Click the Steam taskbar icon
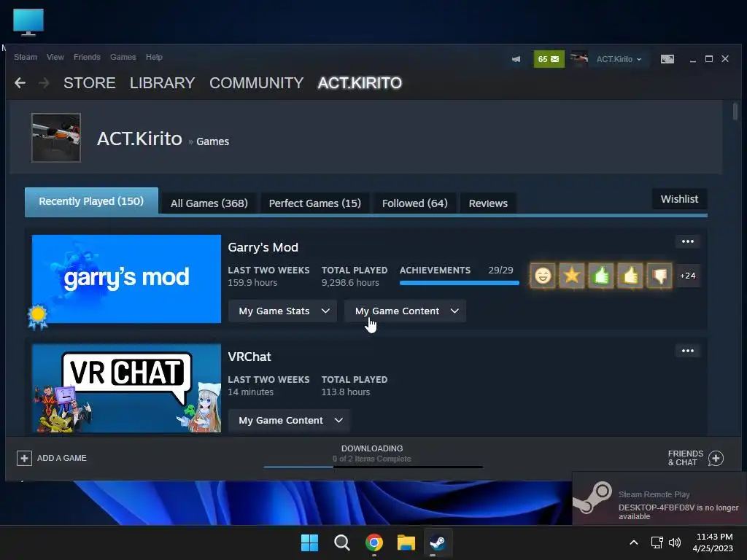 click(x=438, y=542)
